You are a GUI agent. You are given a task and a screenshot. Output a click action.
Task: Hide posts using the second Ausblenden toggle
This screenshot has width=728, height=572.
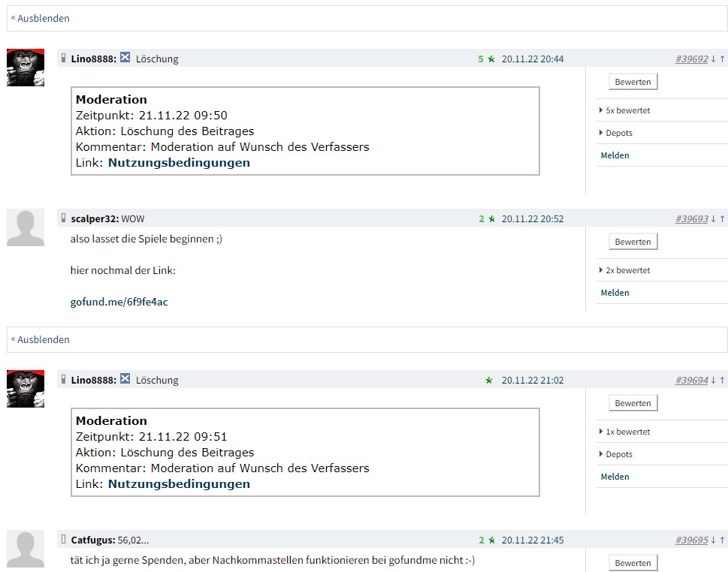tap(39, 339)
